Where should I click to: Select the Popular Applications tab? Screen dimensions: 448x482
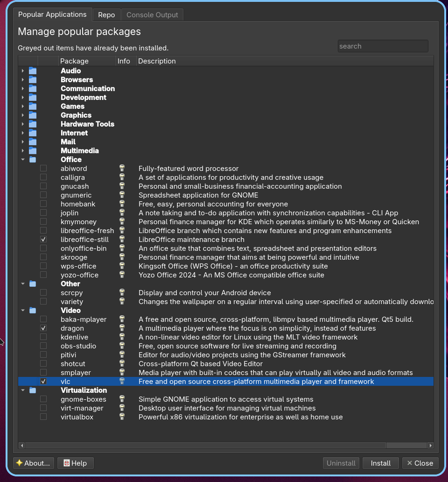(52, 14)
